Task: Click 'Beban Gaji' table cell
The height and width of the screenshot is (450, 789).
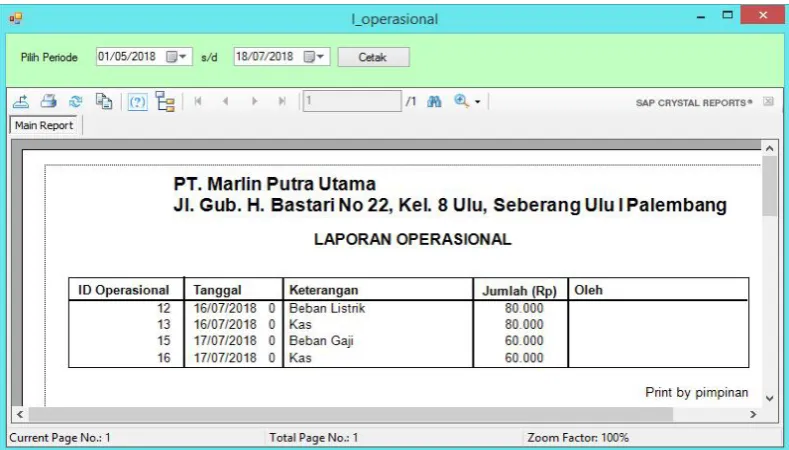Action: point(321,341)
